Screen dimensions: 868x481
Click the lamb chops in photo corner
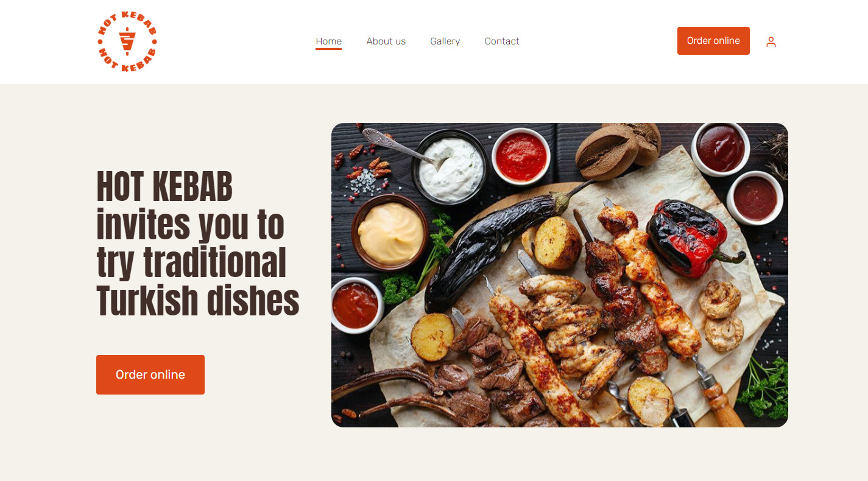pyautogui.click(x=414, y=390)
